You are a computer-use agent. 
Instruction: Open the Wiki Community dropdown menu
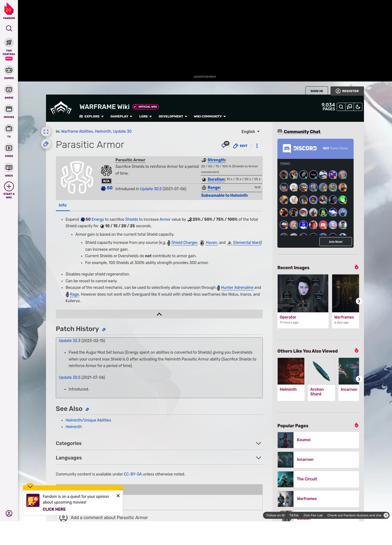pyautogui.click(x=210, y=116)
